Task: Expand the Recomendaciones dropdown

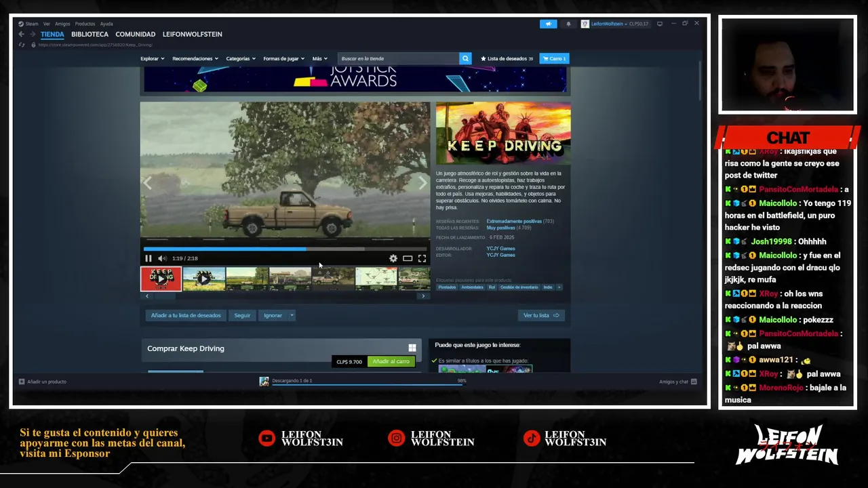Action: click(195, 58)
